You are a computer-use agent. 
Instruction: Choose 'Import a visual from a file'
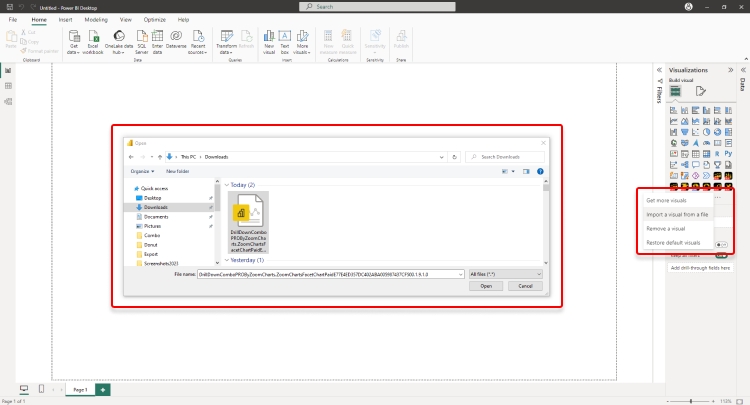[x=677, y=215]
